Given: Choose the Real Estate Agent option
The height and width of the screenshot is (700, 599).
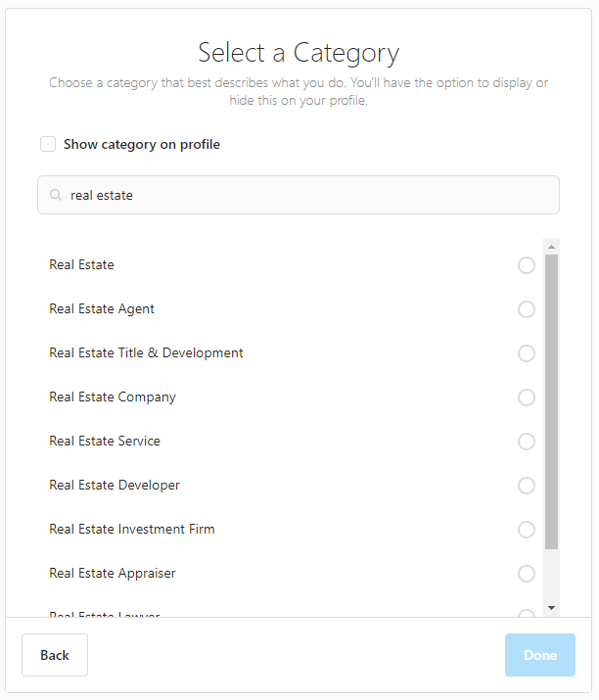Looking at the screenshot, I should pyautogui.click(x=527, y=309).
